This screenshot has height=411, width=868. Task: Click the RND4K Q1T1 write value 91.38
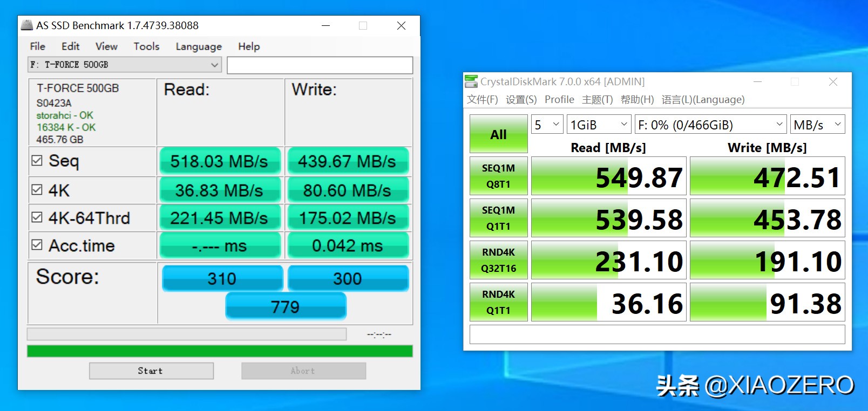point(768,302)
